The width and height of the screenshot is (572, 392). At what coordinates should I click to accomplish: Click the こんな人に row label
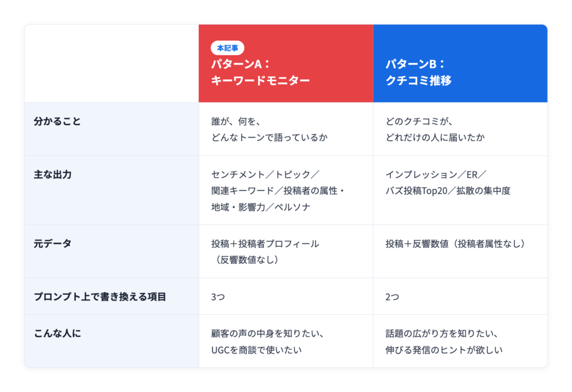[58, 333]
